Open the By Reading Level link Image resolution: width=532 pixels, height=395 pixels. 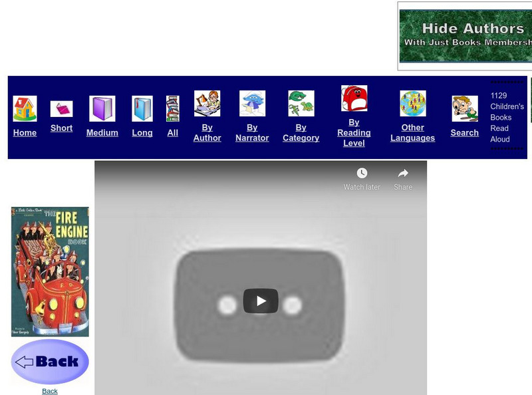click(354, 133)
